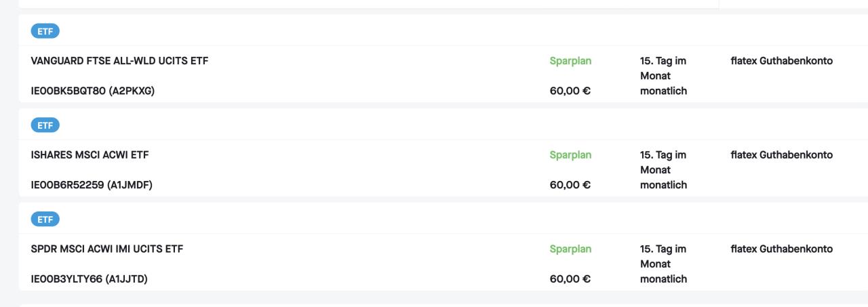Click Sparplan label for iShares ETF
The image size is (868, 307).
(570, 155)
